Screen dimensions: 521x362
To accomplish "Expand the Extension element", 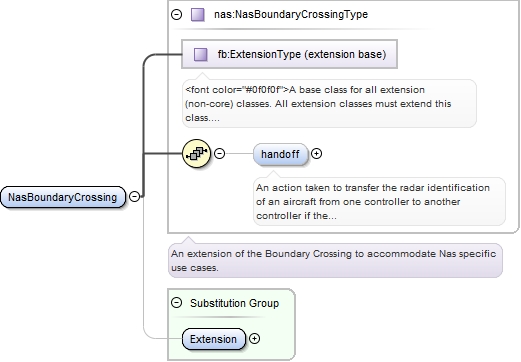I will [254, 339].
